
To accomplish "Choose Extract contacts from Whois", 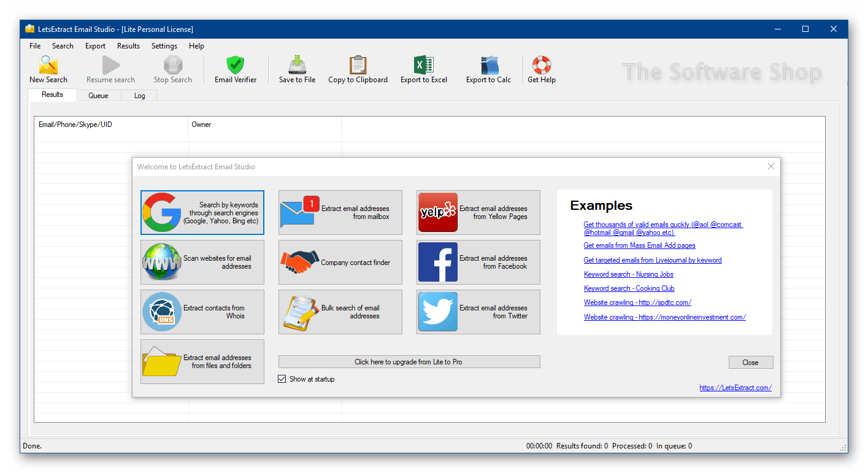I will [x=202, y=312].
